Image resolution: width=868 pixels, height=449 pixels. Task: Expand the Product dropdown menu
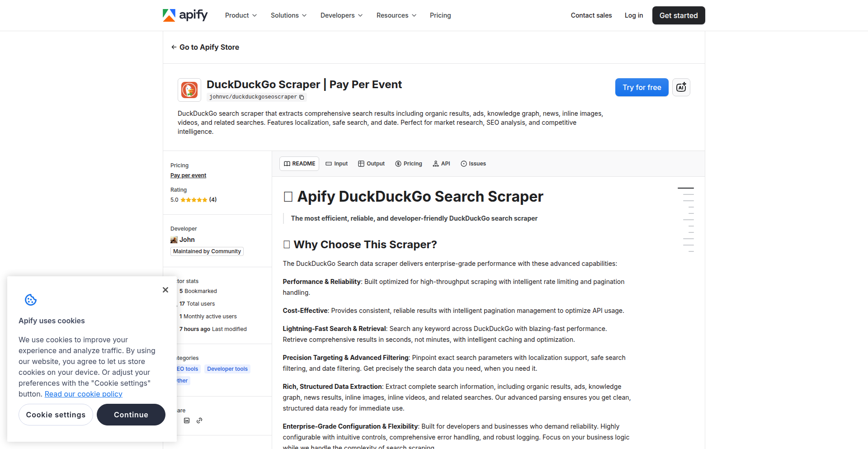click(x=241, y=15)
